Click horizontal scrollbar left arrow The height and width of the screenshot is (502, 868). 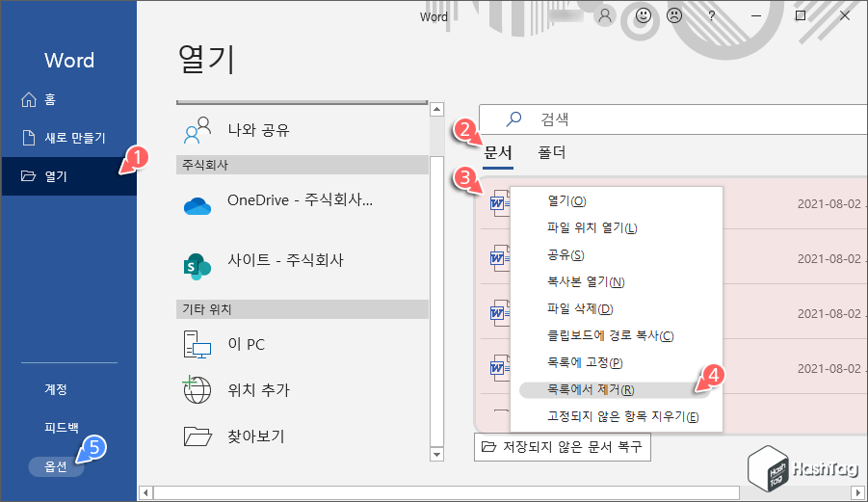tap(145, 492)
